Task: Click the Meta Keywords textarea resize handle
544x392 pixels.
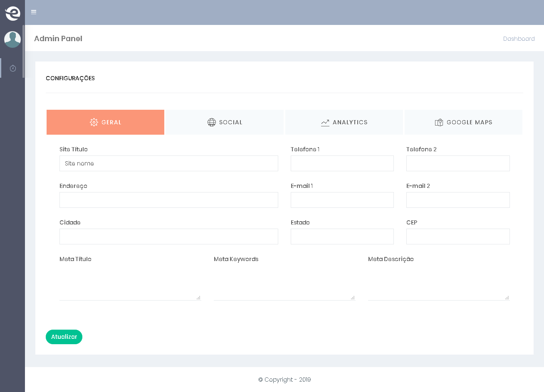Action: (x=353, y=298)
